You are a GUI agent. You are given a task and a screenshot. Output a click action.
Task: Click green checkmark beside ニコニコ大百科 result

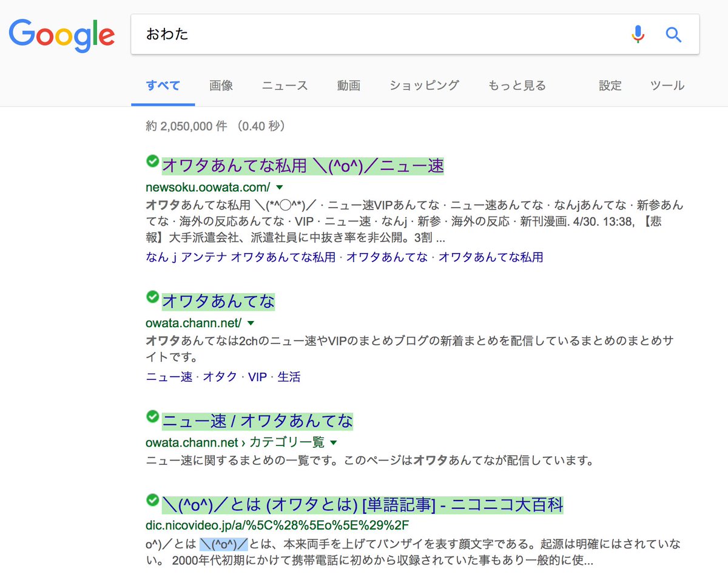(152, 500)
